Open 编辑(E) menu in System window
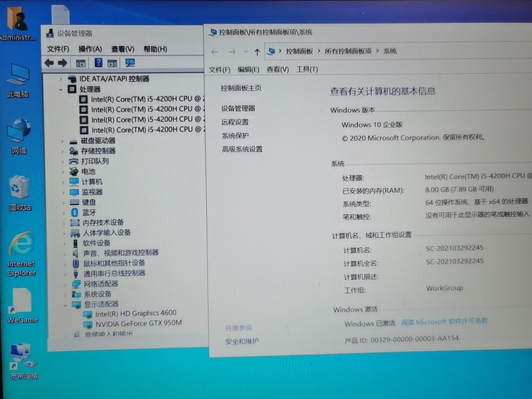Screen dimensions: 532x399 click(248, 69)
